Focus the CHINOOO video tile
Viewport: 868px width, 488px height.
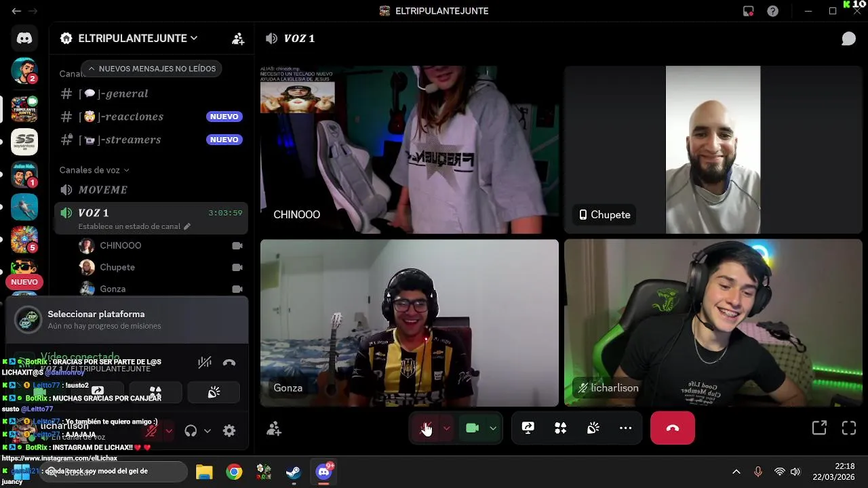coord(410,150)
